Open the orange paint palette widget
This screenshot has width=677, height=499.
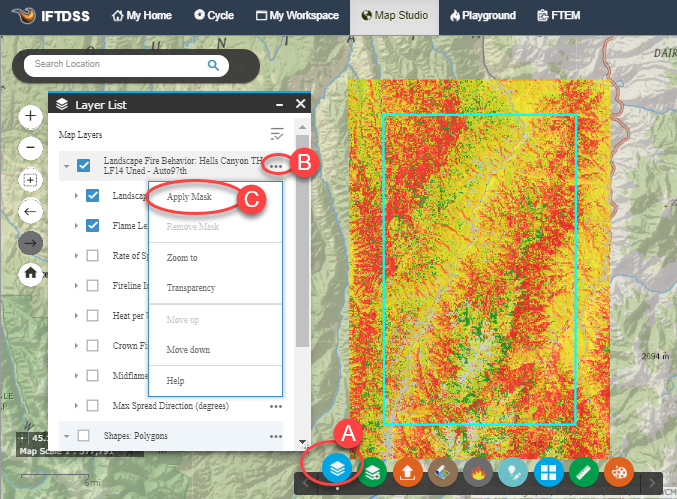(x=619, y=472)
